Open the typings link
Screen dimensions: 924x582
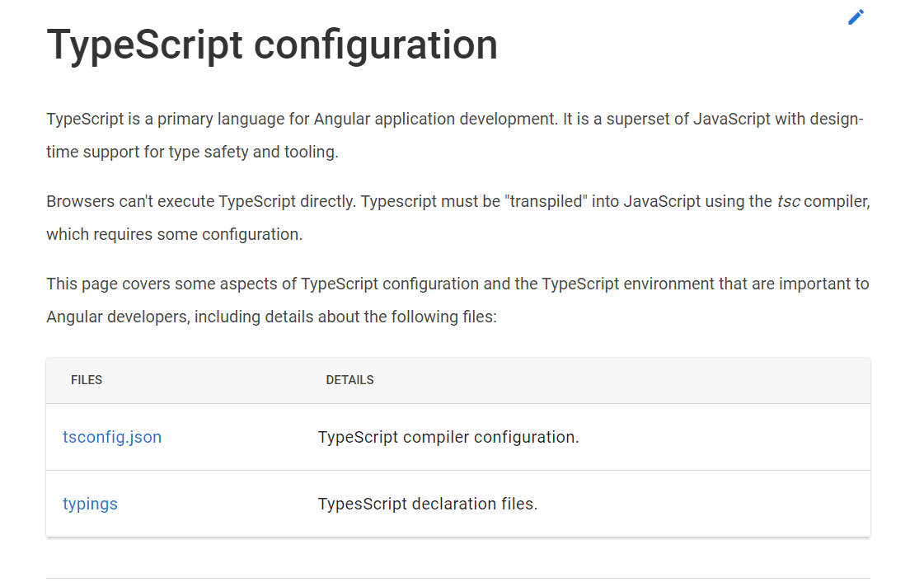[90, 504]
